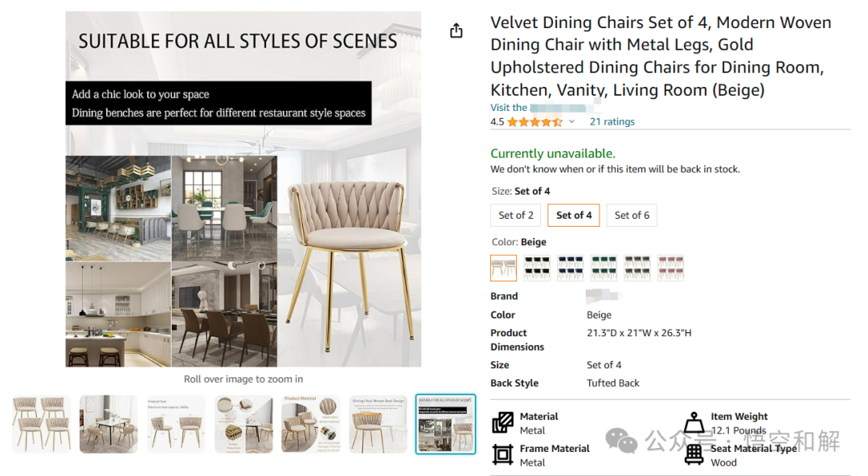Click the Frame Material icon
The image size is (868, 476).
tap(503, 454)
